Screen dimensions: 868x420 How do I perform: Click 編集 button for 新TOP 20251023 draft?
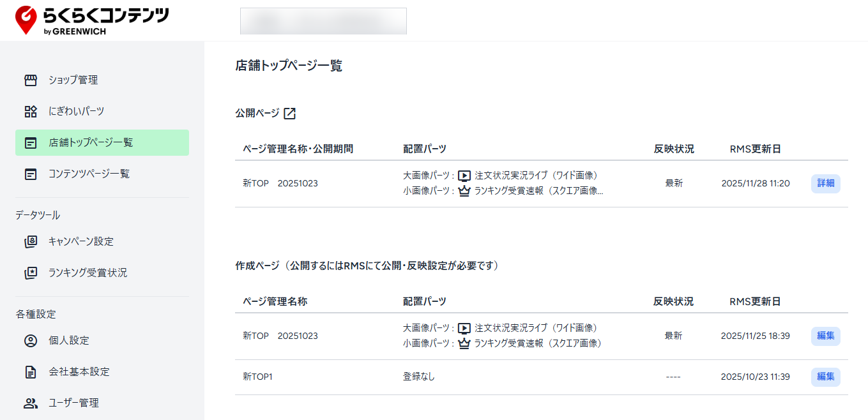tap(825, 336)
